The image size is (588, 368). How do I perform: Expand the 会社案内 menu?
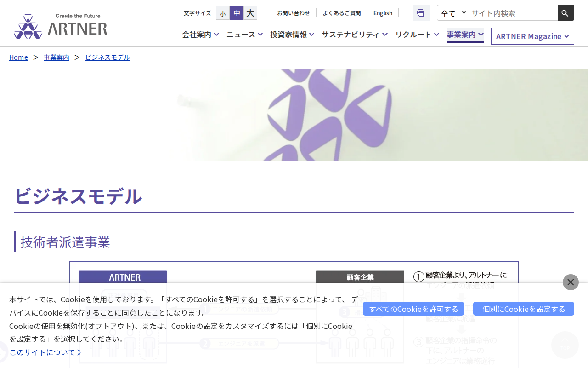[x=200, y=34]
